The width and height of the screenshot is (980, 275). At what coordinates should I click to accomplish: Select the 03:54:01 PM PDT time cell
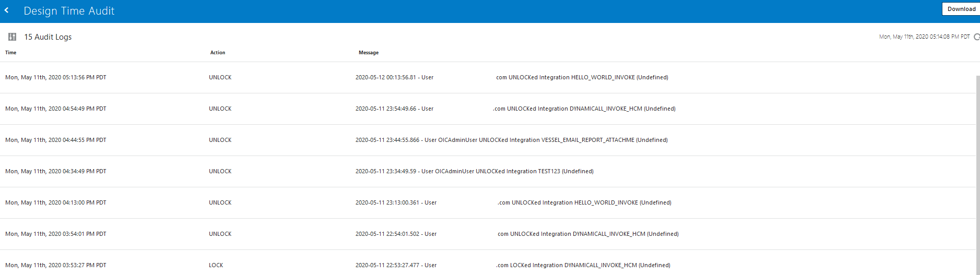[x=56, y=234]
